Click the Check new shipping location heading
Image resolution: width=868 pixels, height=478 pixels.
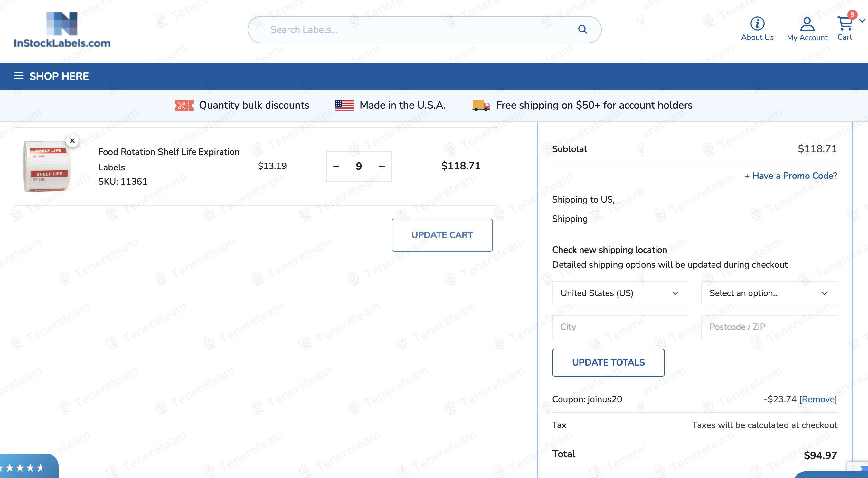click(609, 250)
